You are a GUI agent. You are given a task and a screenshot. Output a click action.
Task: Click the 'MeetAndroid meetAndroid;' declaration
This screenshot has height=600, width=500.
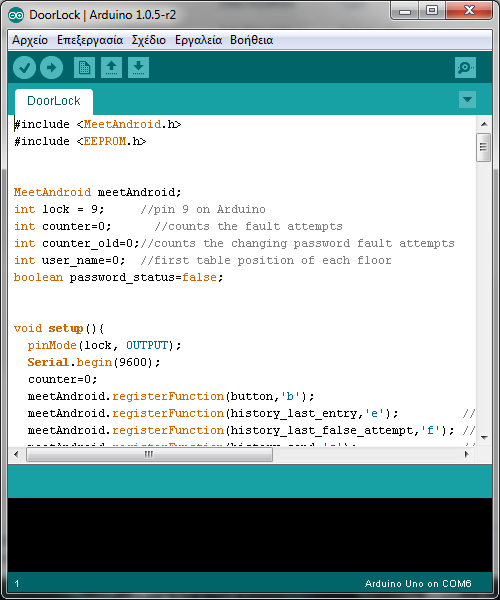coord(98,192)
